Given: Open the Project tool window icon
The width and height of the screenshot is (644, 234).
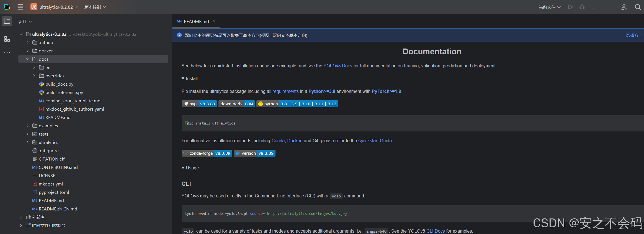Looking at the screenshot, I should [7, 21].
